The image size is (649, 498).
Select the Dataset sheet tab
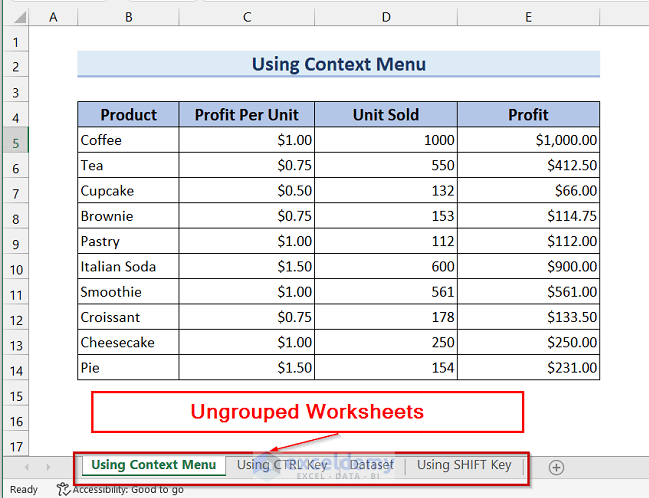coord(371,465)
